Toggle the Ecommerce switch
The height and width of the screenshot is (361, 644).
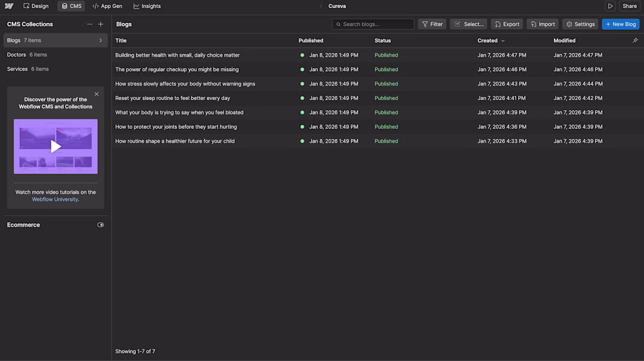(x=101, y=225)
